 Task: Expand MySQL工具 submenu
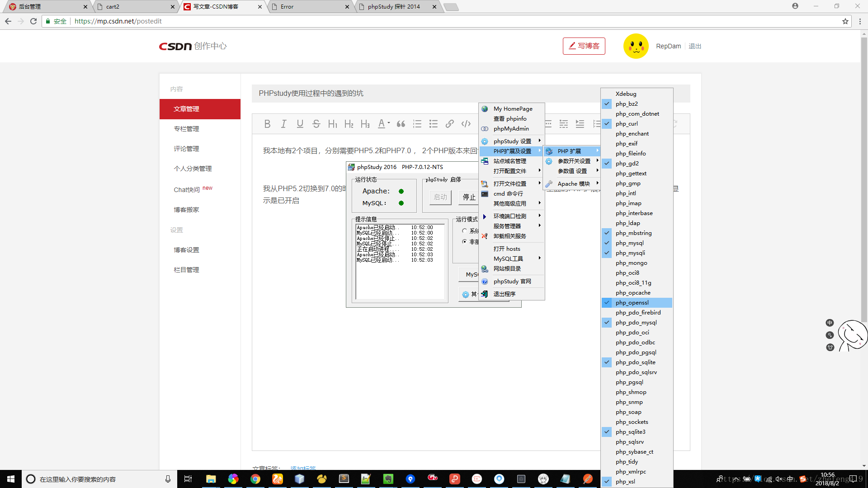(511, 258)
